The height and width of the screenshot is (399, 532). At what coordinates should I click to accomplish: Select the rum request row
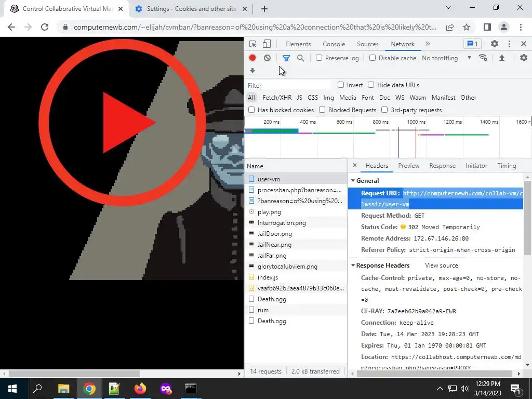click(x=296, y=310)
